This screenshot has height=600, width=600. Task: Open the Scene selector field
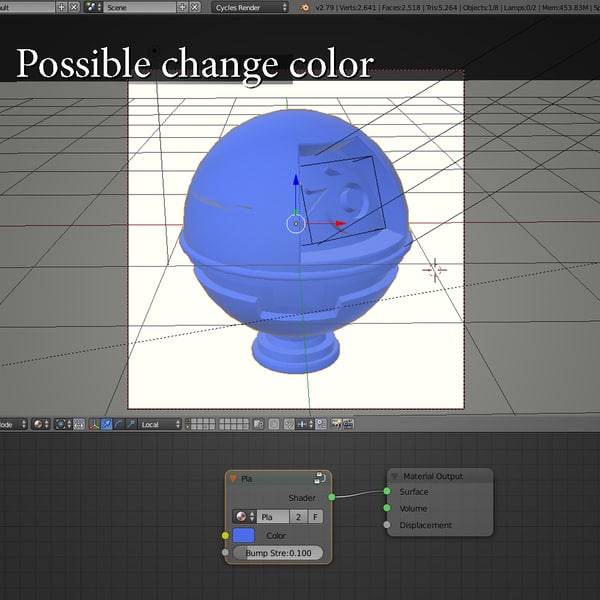click(140, 7)
